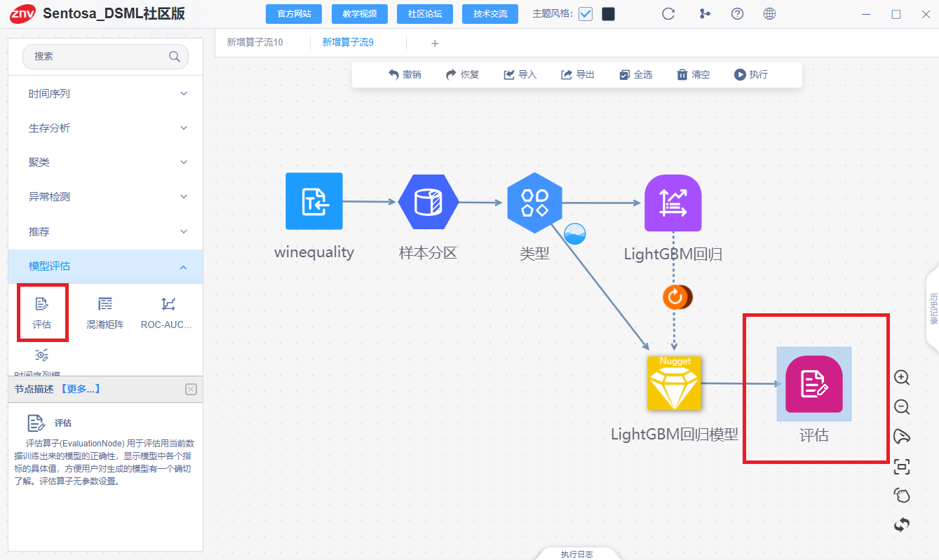The width and height of the screenshot is (939, 560).
Task: Pick the ROC-AUC operator in the sidebar
Action: (167, 312)
